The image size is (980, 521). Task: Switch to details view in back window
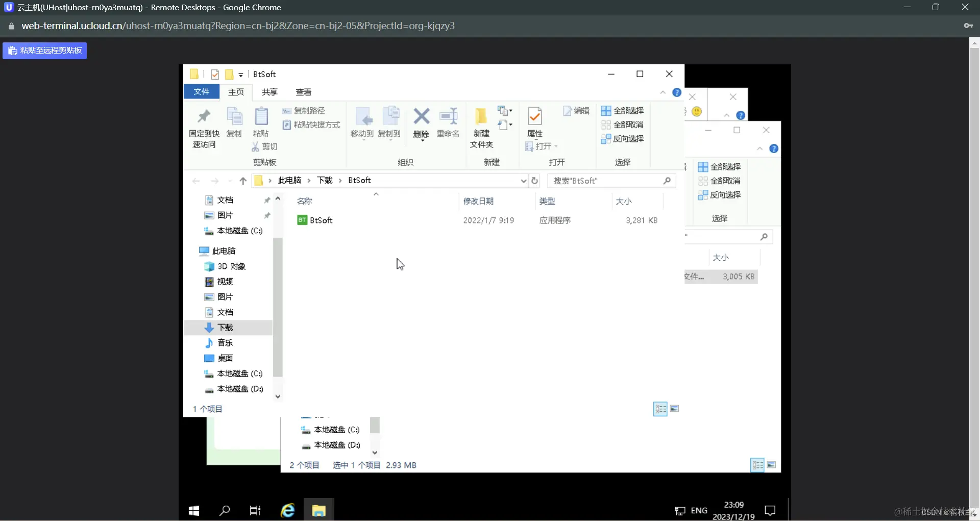point(757,465)
